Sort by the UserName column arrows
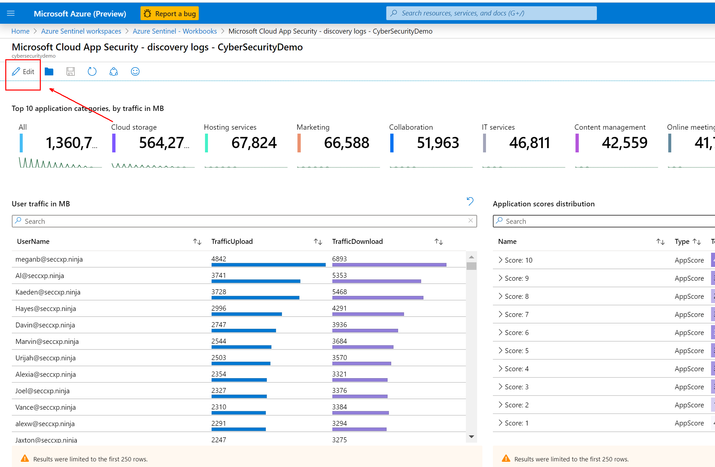This screenshot has width=715, height=467. (x=197, y=242)
